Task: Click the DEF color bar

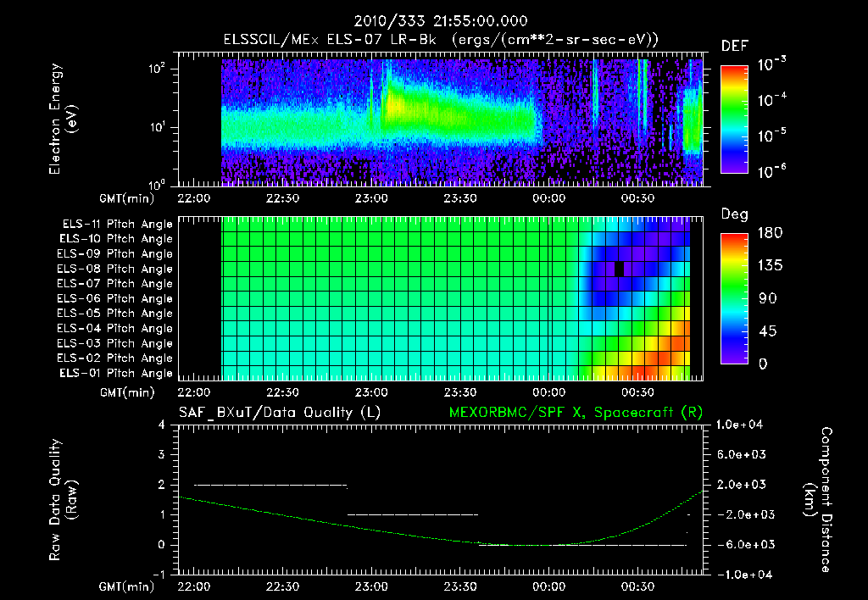Action: (735, 119)
